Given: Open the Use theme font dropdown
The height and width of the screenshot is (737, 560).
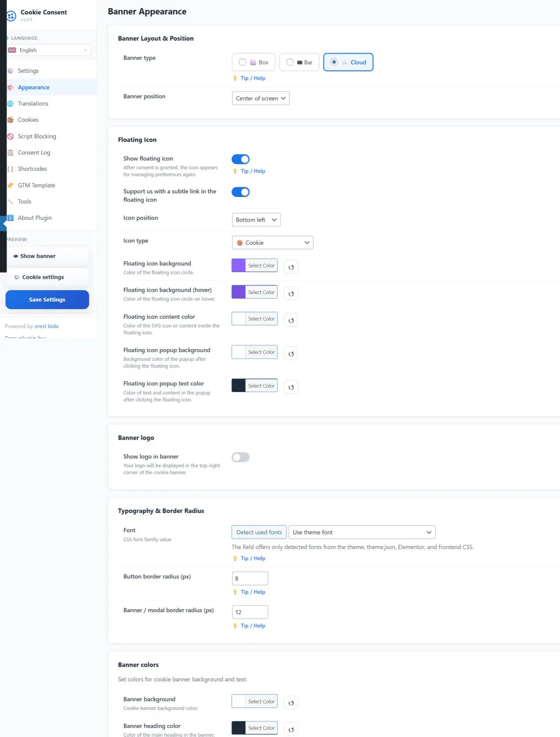Looking at the screenshot, I should [x=362, y=532].
